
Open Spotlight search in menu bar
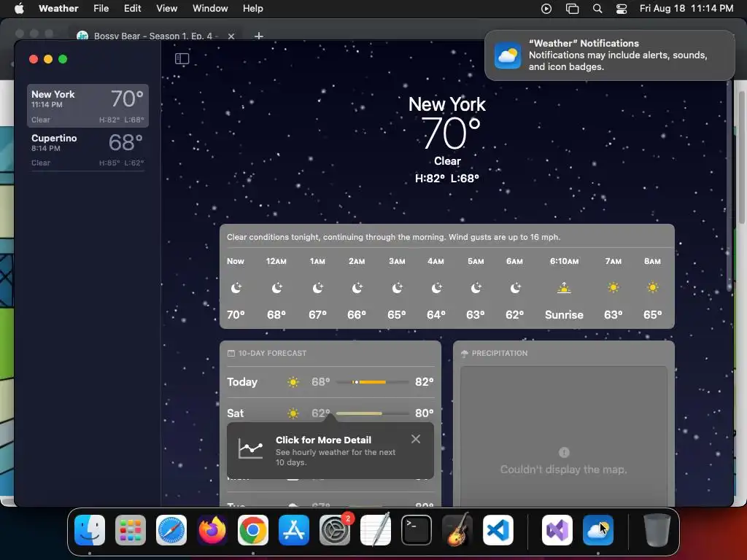pyautogui.click(x=597, y=9)
